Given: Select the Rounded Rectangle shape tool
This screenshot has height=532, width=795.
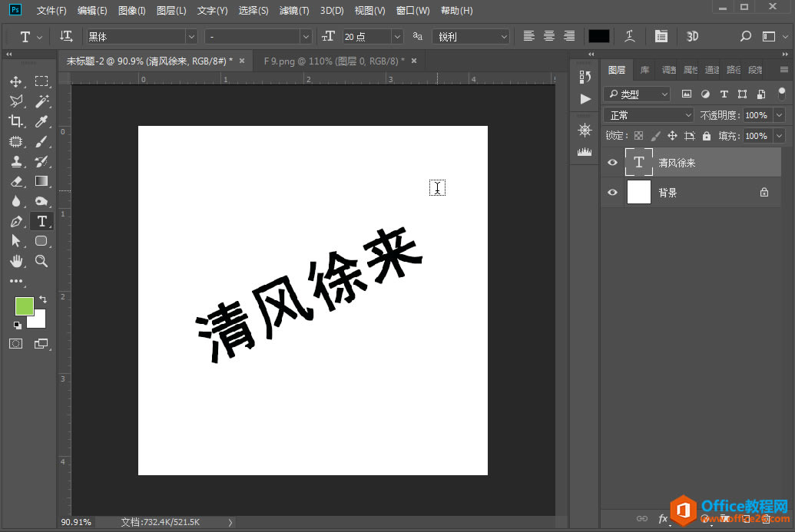Looking at the screenshot, I should (41, 241).
